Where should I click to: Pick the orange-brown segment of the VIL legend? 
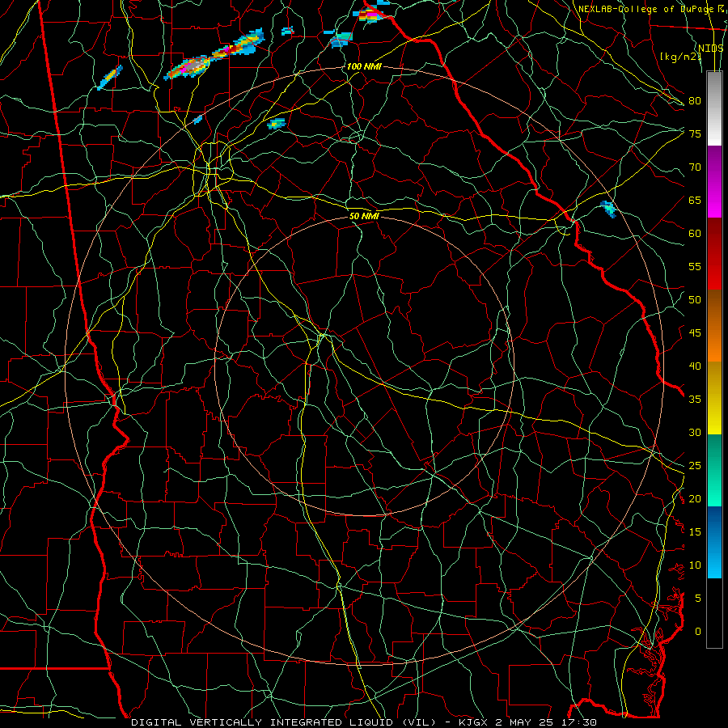(x=714, y=325)
